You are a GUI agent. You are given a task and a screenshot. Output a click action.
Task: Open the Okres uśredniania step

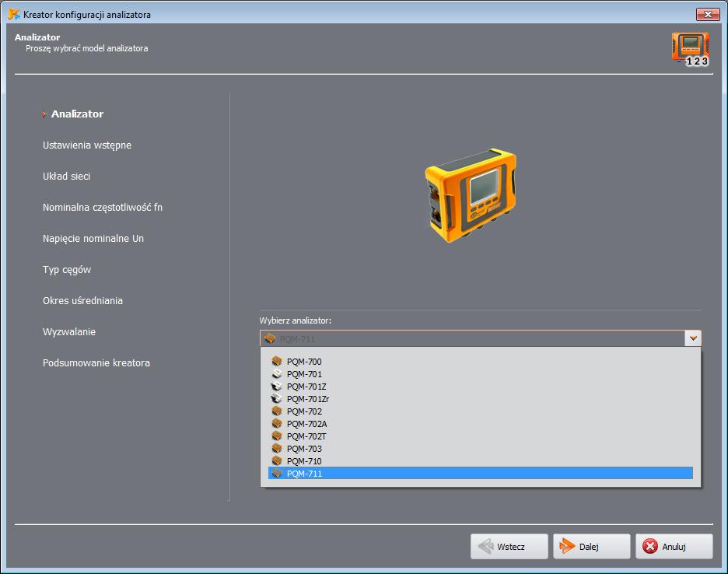click(82, 300)
